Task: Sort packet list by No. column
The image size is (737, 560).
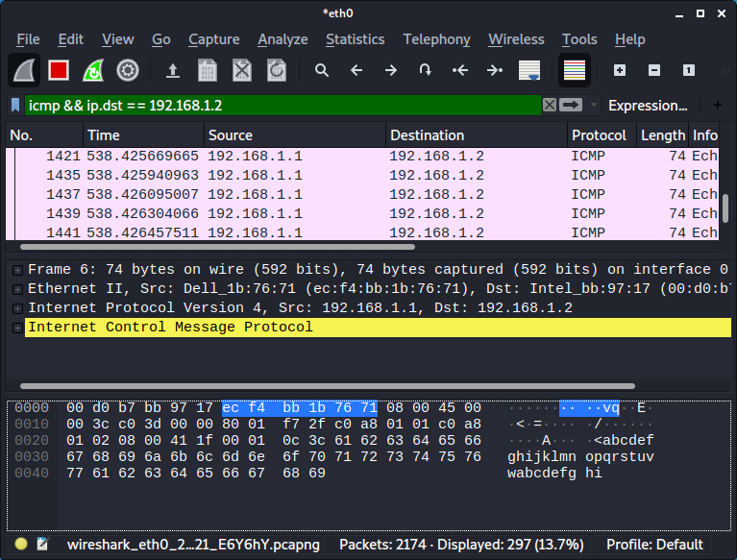Action: 44,135
